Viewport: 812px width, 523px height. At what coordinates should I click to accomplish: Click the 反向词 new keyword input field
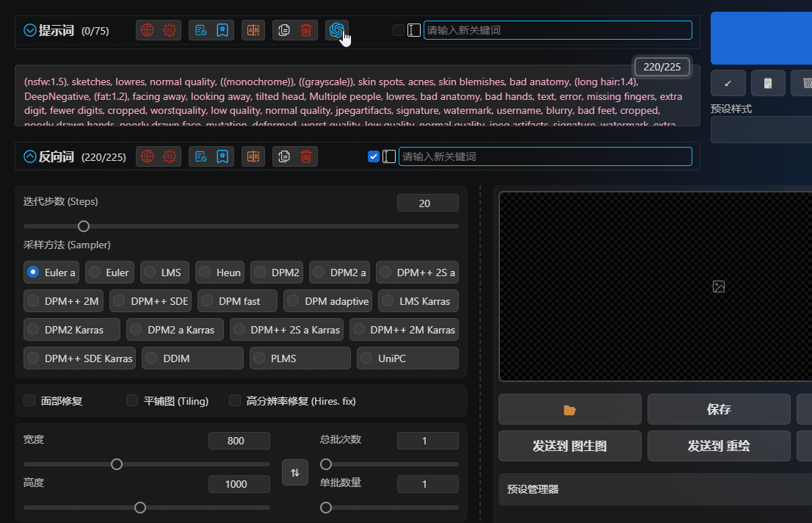point(544,156)
